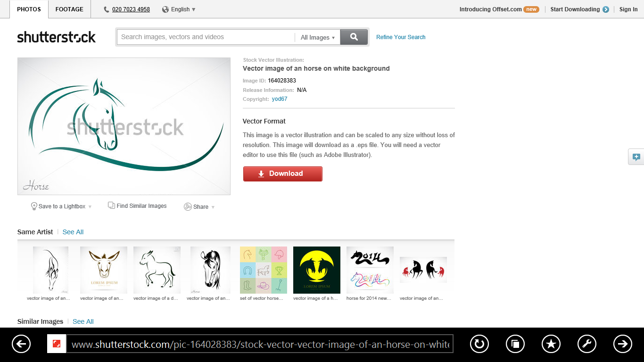
Task: Click Find Similar Images
Action: click(137, 206)
